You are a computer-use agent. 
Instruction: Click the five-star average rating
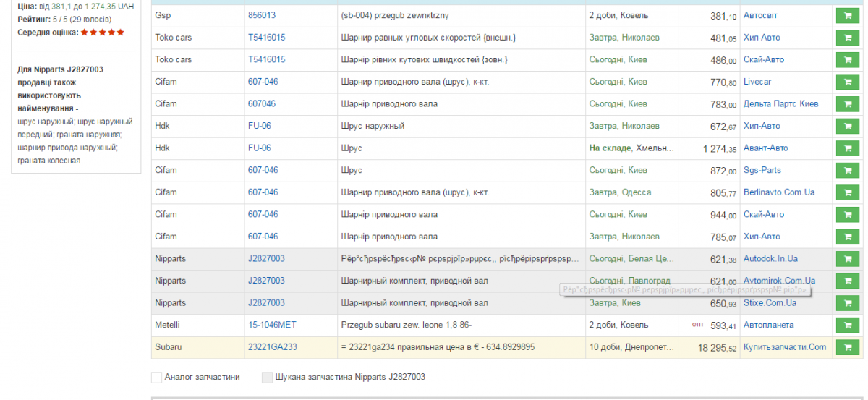(x=102, y=33)
